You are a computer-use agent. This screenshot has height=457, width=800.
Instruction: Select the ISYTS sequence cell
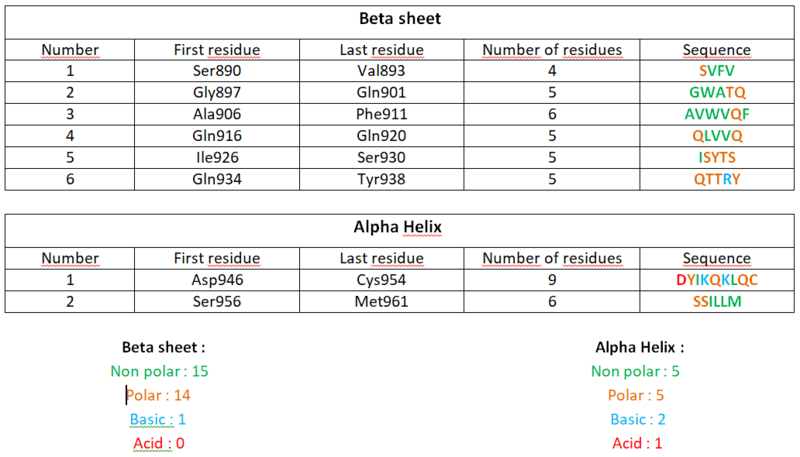pos(716,158)
